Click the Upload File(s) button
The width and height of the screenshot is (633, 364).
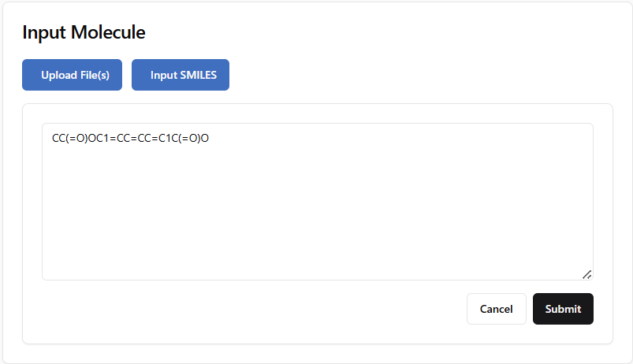coord(72,75)
